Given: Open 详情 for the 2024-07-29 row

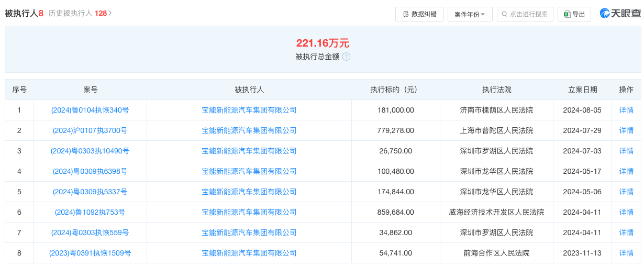Looking at the screenshot, I should 626,130.
